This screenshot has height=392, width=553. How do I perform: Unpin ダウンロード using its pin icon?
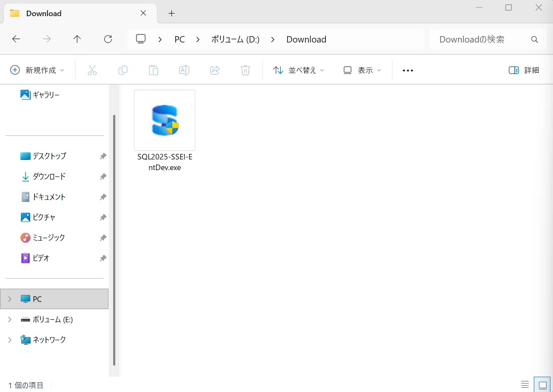(x=103, y=177)
